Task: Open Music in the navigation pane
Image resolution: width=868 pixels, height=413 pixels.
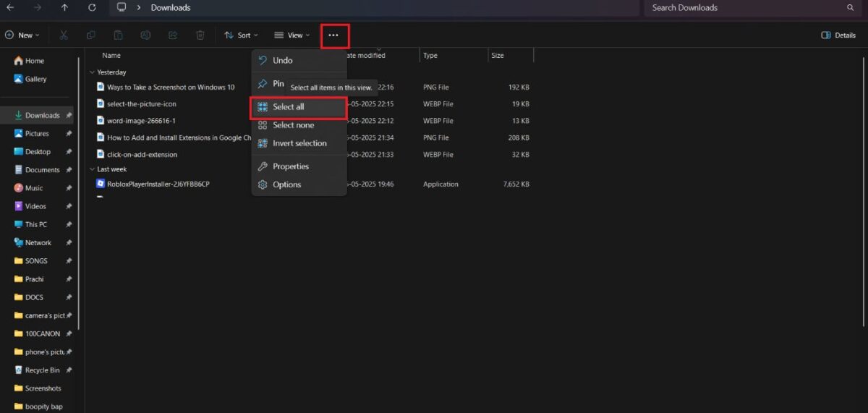Action: coord(34,188)
